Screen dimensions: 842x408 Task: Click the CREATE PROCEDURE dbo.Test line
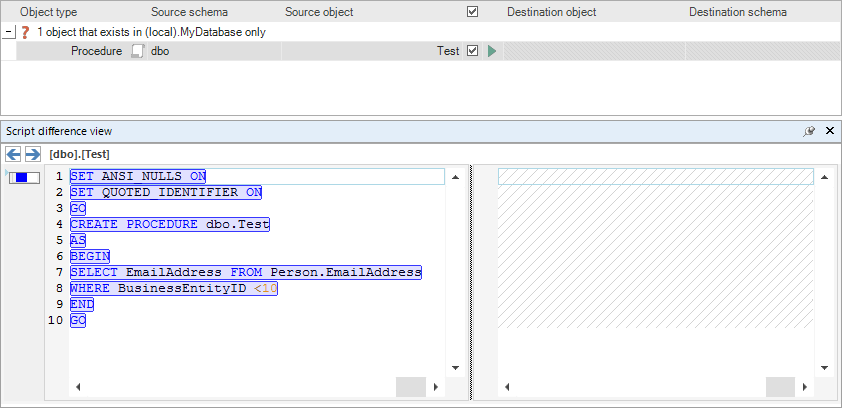tap(169, 224)
